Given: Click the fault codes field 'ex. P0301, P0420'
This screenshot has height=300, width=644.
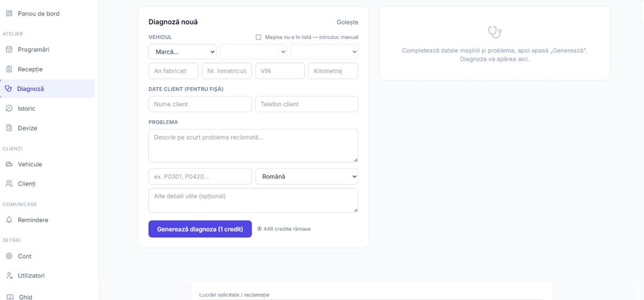Looking at the screenshot, I should coord(200,176).
